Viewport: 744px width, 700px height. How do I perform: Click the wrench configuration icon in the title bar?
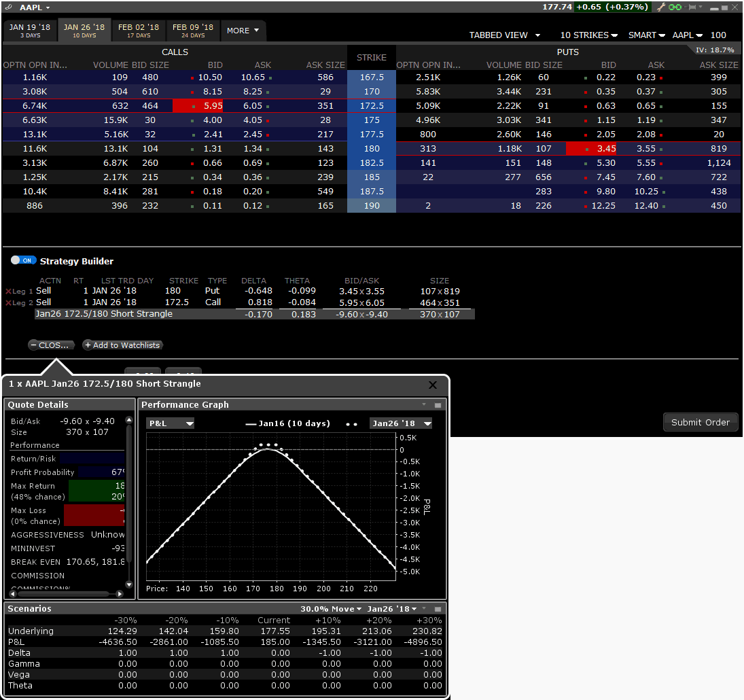pyautogui.click(x=661, y=6)
